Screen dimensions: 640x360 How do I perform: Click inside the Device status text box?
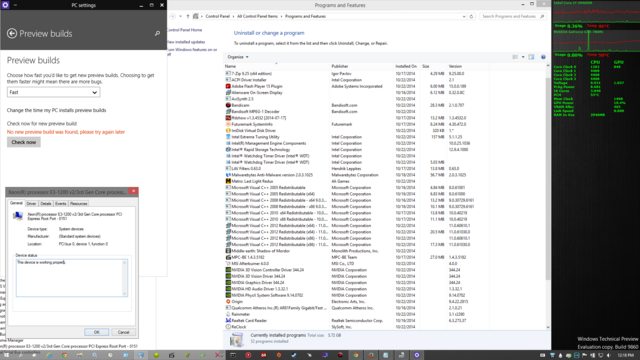(x=72, y=278)
